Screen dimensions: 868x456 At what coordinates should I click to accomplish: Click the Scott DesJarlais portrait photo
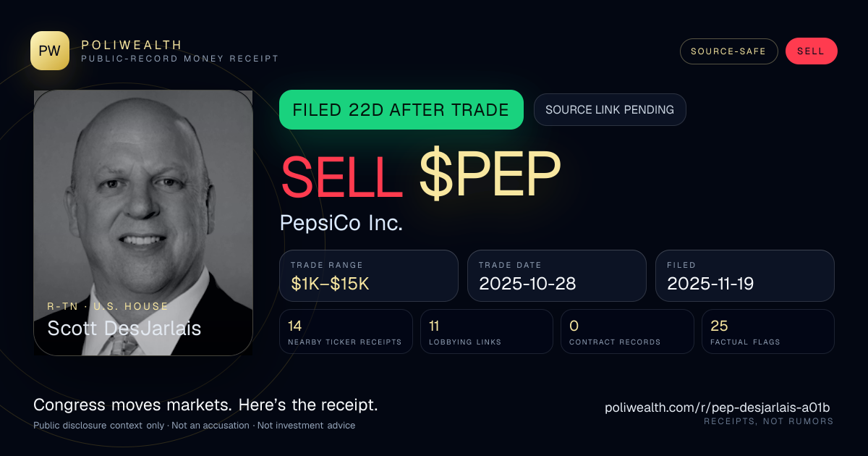pos(143,223)
